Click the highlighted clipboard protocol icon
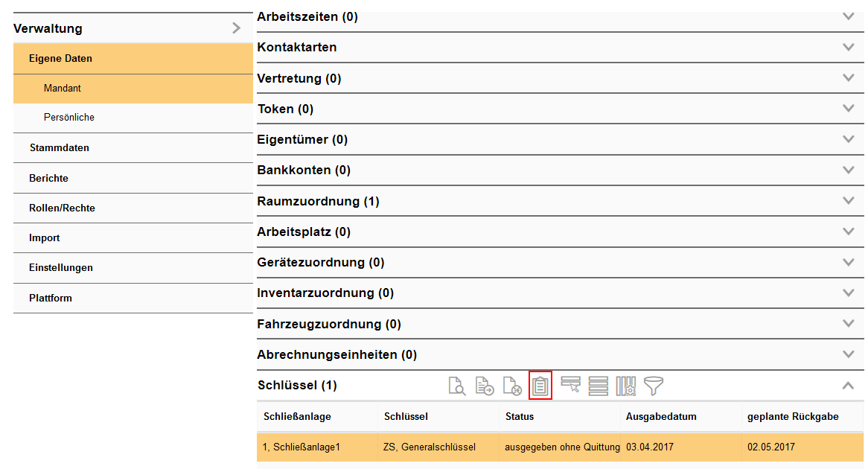 540,386
